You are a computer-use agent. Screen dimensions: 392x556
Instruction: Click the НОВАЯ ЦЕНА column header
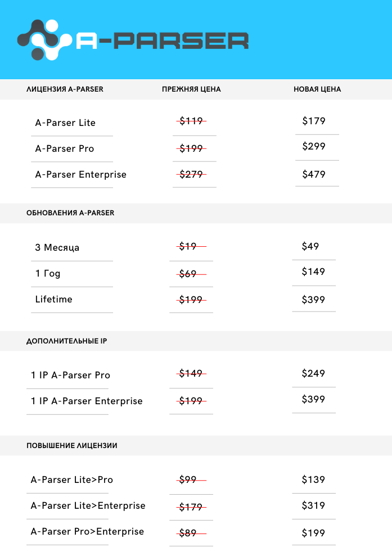click(317, 89)
